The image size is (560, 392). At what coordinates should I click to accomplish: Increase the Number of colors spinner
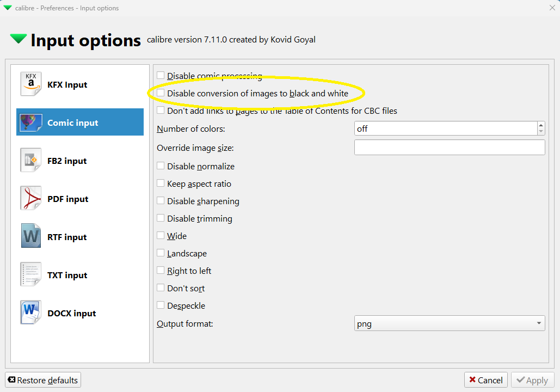(540, 126)
